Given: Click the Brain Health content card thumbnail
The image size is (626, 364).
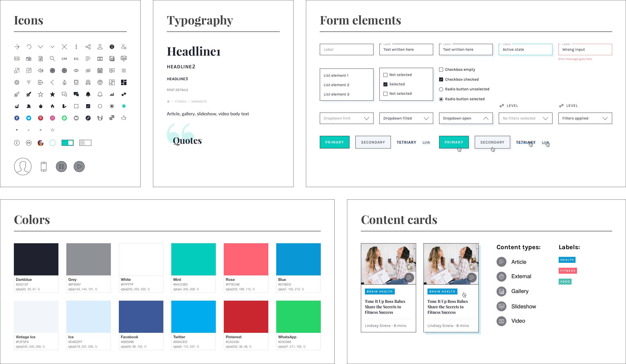Looking at the screenshot, I should click(389, 264).
